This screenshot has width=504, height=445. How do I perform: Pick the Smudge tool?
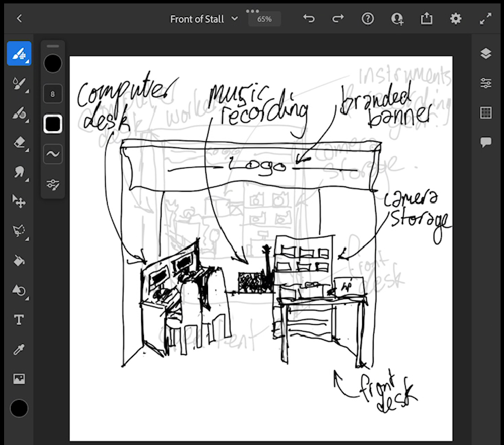click(19, 171)
